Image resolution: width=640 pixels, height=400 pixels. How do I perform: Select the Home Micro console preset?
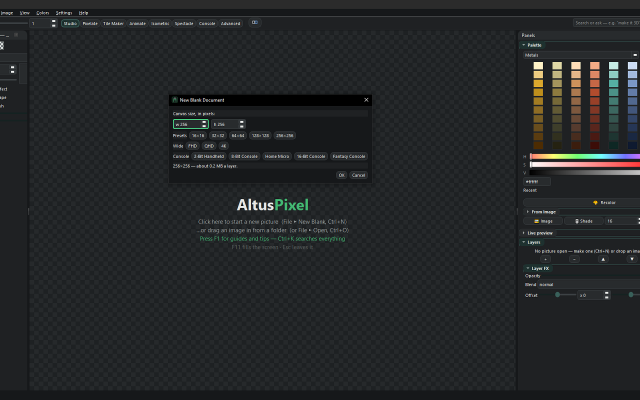[x=277, y=156]
